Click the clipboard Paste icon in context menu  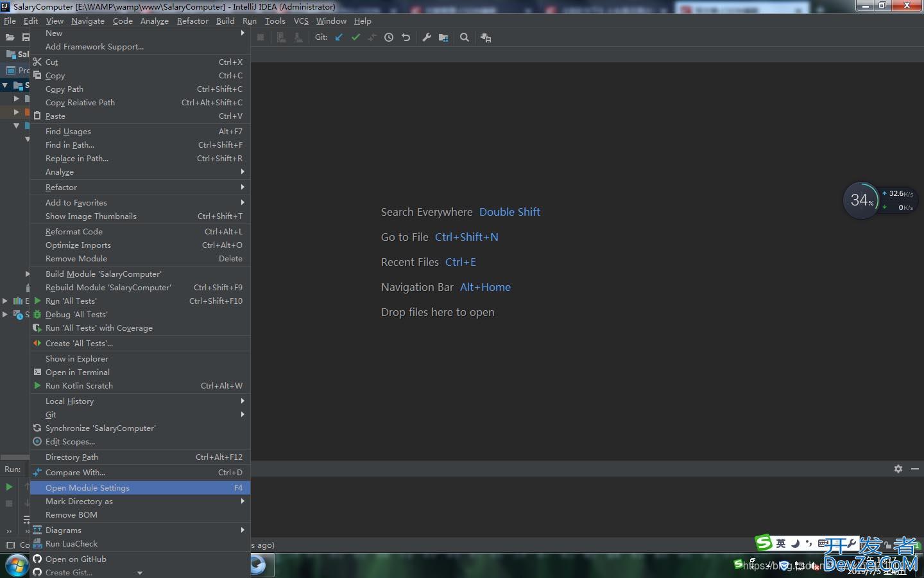pyautogui.click(x=37, y=116)
